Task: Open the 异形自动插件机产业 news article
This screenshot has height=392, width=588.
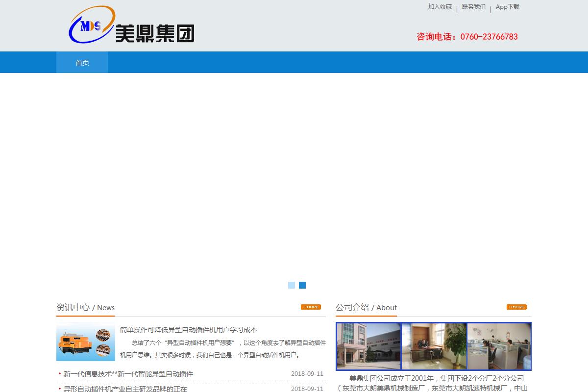Action: tap(125, 389)
